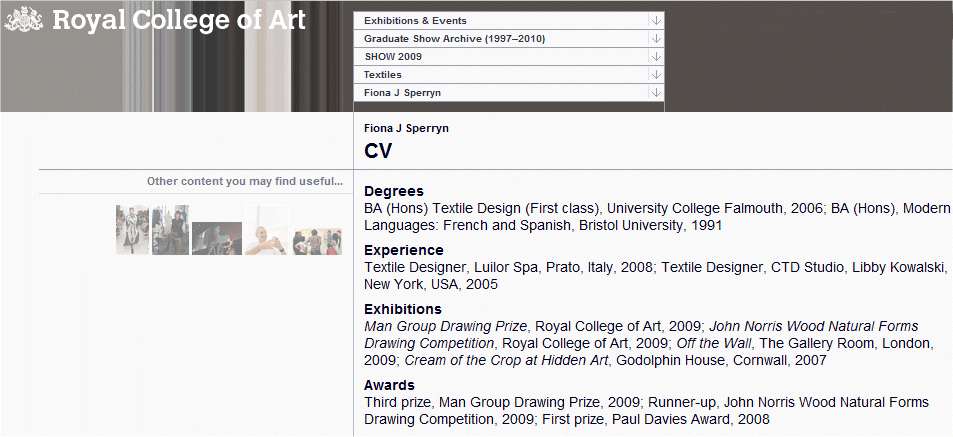Screen dimensions: 953x437
Task: Open the smiling man in white thumbnail
Action: tap(266, 230)
